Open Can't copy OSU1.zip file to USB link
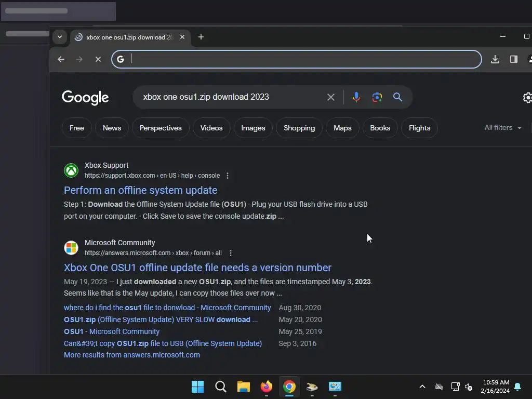 click(163, 343)
